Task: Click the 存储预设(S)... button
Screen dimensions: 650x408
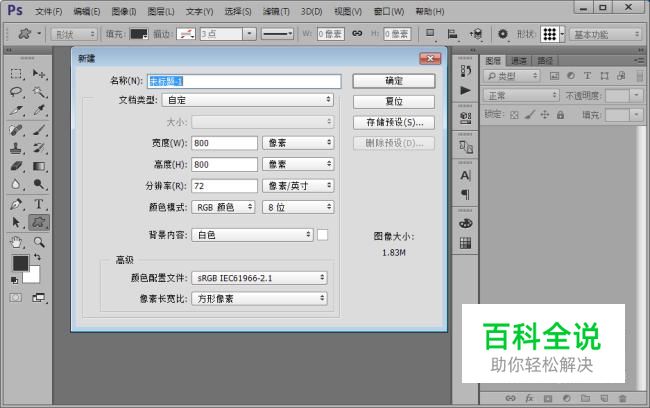Action: tap(394, 122)
